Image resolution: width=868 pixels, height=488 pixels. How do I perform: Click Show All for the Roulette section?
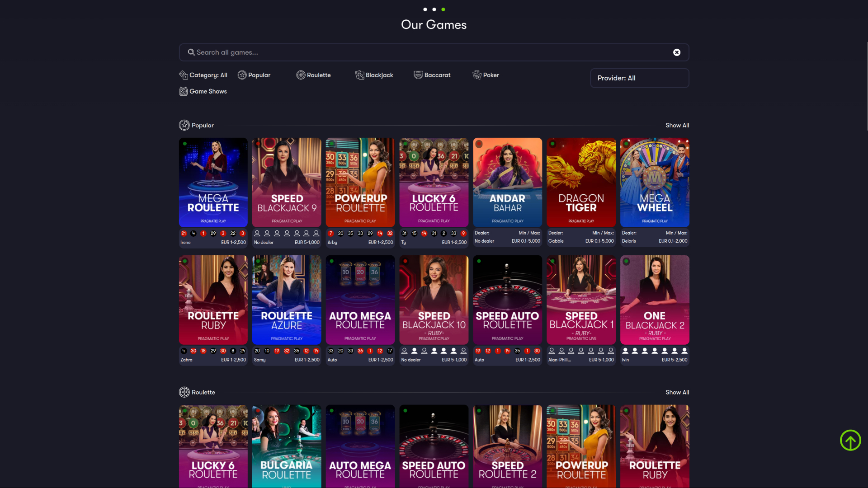tap(677, 392)
